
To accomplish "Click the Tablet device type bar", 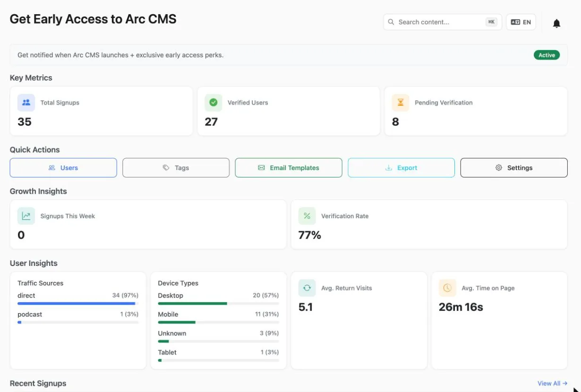I will pyautogui.click(x=218, y=360).
